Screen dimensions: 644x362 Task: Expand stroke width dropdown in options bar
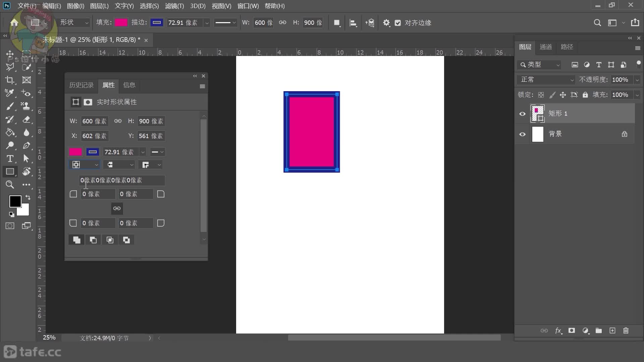point(207,23)
